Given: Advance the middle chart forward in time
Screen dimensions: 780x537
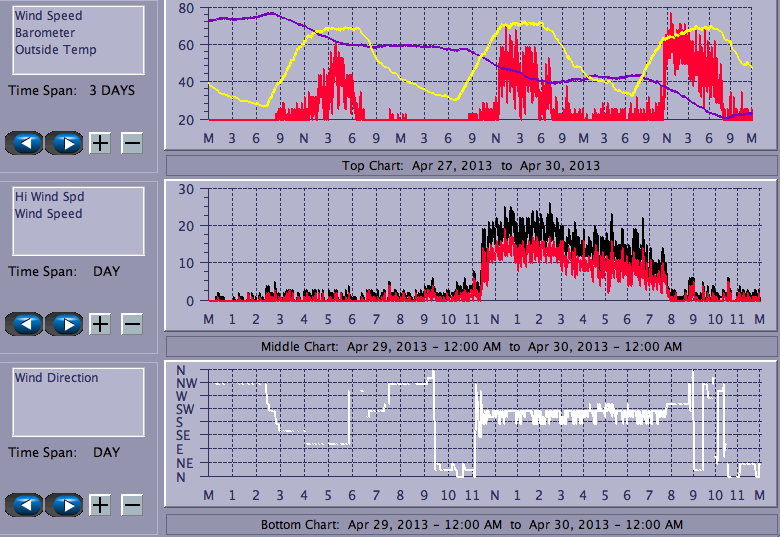Looking at the screenshot, I should pos(65,324).
